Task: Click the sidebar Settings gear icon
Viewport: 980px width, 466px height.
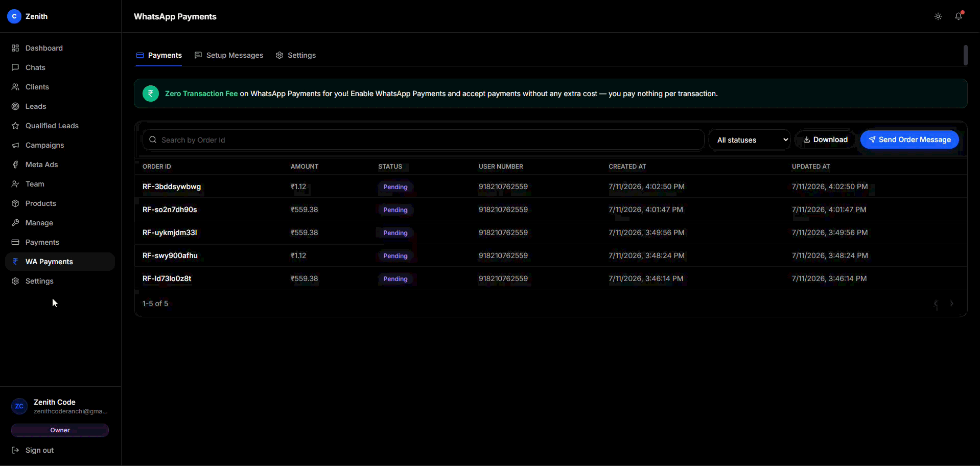Action: point(15,281)
